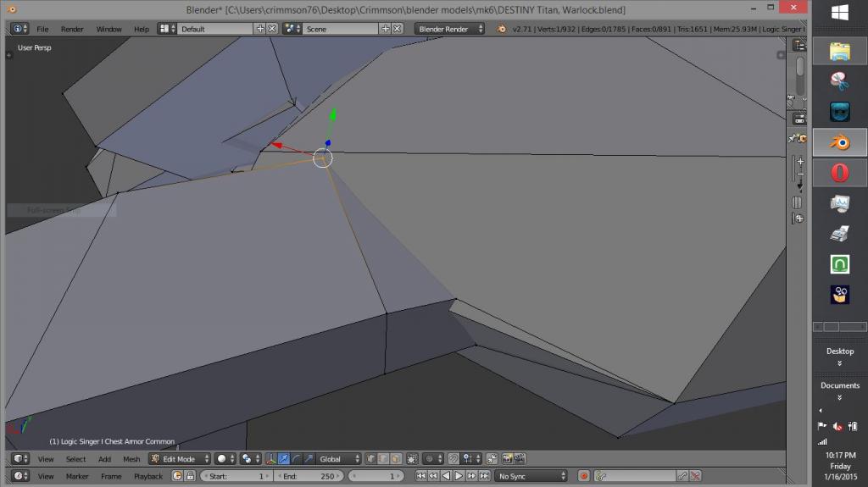Select the translate manipulator arrow icon

283,459
